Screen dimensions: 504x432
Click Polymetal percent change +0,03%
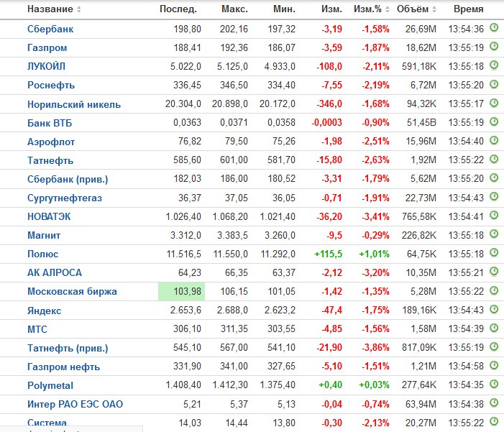[x=374, y=385]
